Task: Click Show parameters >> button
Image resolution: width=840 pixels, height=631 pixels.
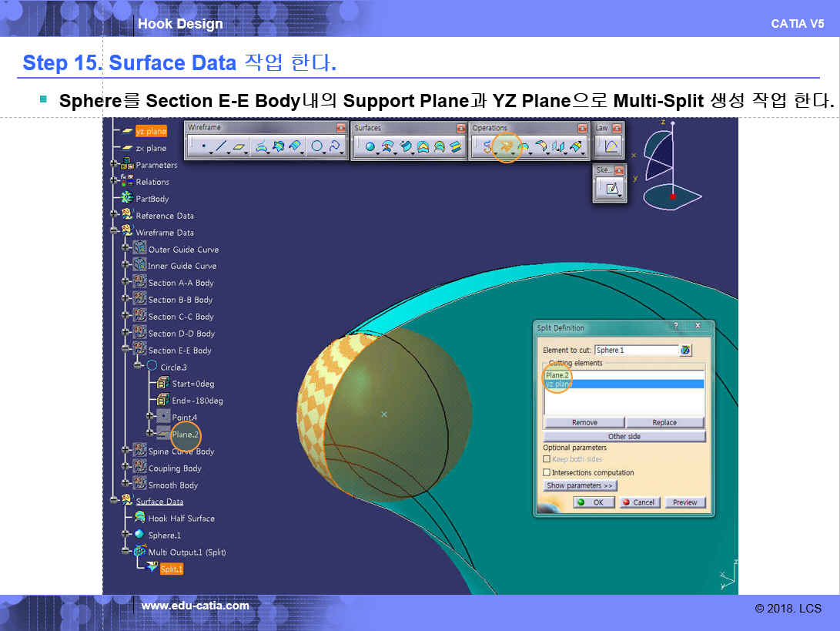Action: [580, 486]
